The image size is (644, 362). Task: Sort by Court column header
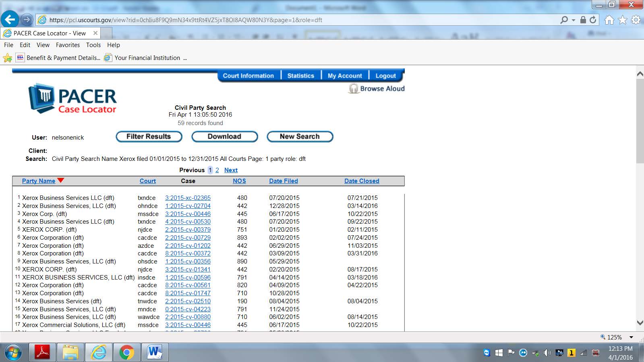tap(148, 181)
